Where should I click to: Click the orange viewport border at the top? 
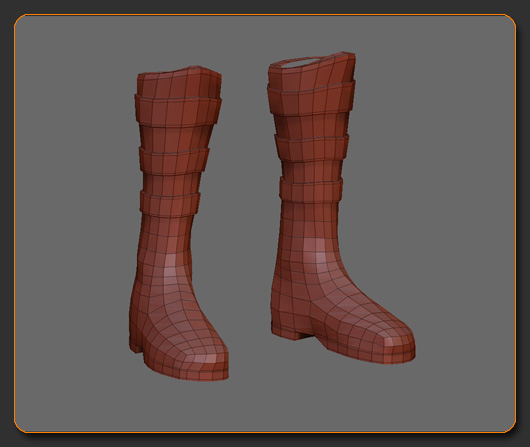point(265,15)
